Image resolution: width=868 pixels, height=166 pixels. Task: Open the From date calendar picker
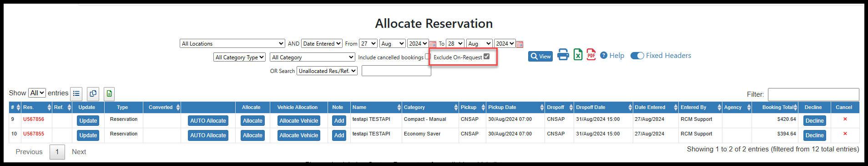tap(433, 44)
